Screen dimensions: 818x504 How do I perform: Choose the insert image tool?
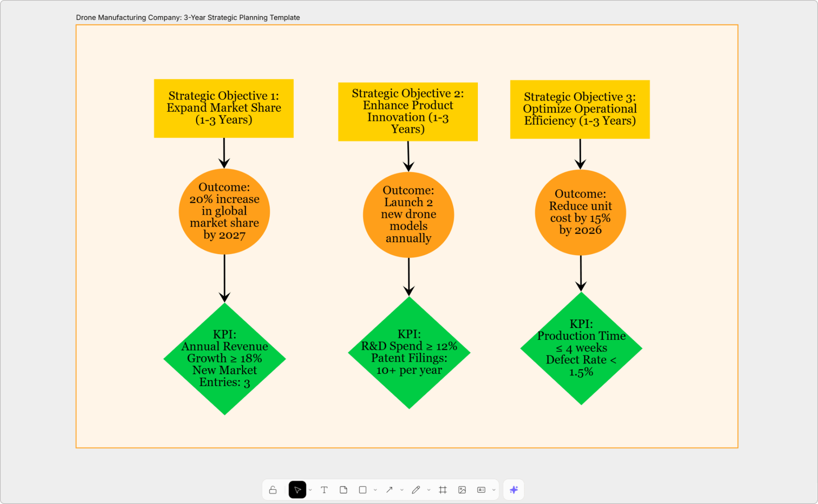[462, 490]
